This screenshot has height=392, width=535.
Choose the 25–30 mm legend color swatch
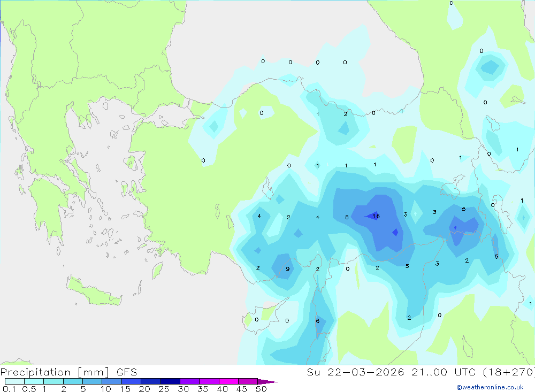pos(170,381)
